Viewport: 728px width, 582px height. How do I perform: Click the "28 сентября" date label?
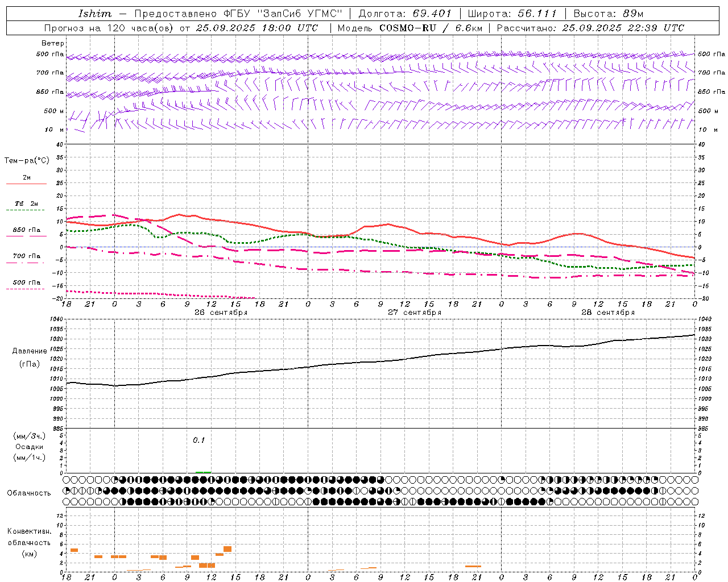(x=608, y=313)
